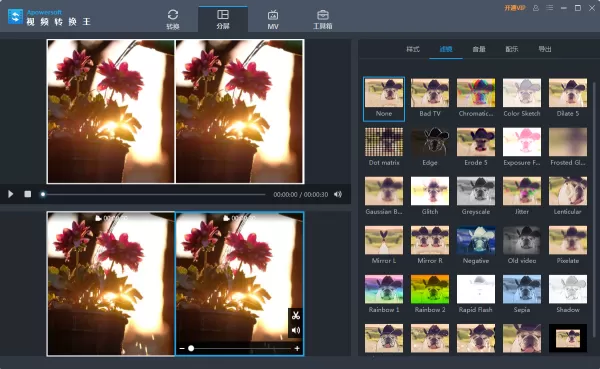Switch to the 音量 volume tab
Viewport: 600px width, 369px height.
click(x=479, y=49)
